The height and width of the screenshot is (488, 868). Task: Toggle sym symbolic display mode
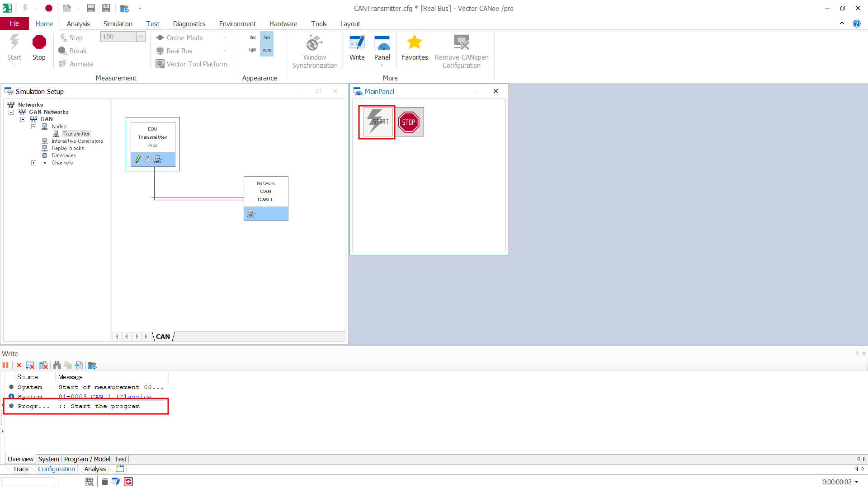pyautogui.click(x=253, y=50)
